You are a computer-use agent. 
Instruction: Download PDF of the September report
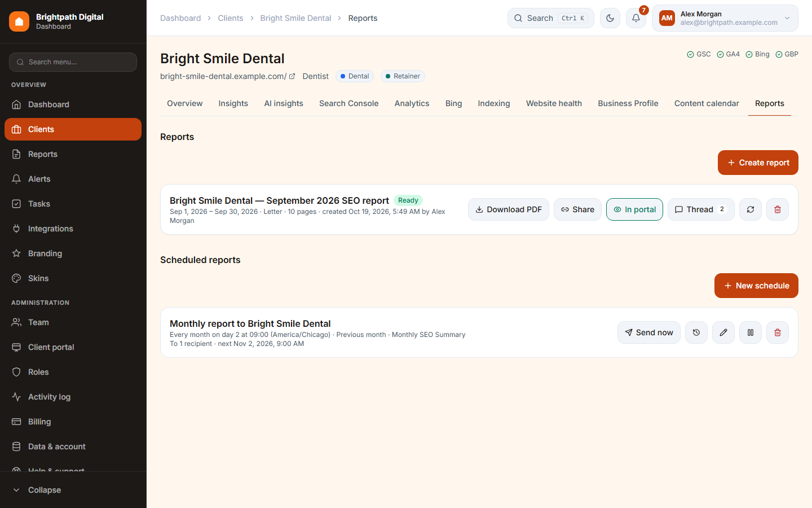coord(509,209)
